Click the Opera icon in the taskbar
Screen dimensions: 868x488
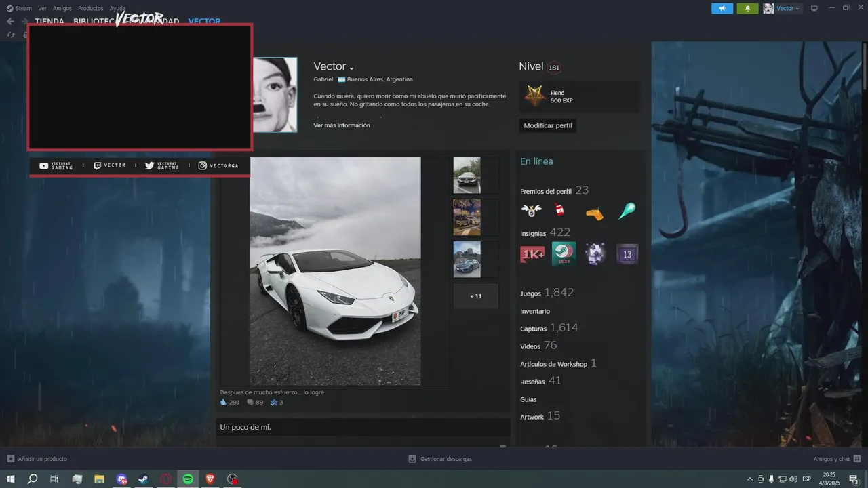165,479
